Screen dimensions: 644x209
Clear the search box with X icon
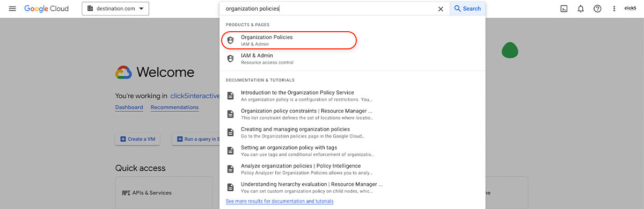click(441, 9)
